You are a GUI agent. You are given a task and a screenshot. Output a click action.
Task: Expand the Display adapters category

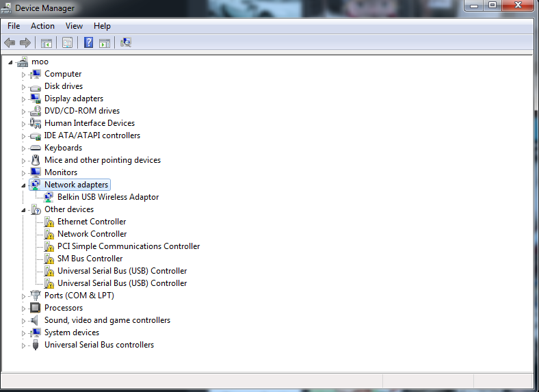23,99
